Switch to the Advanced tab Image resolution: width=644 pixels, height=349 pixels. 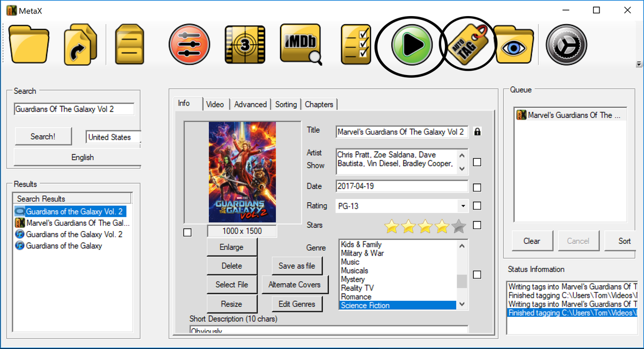pyautogui.click(x=250, y=104)
